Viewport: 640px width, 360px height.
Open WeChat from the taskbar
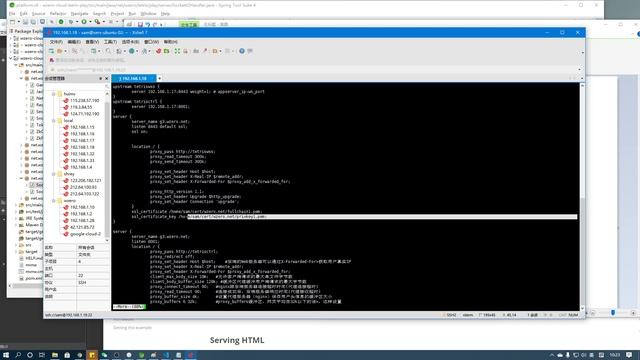coord(104,355)
